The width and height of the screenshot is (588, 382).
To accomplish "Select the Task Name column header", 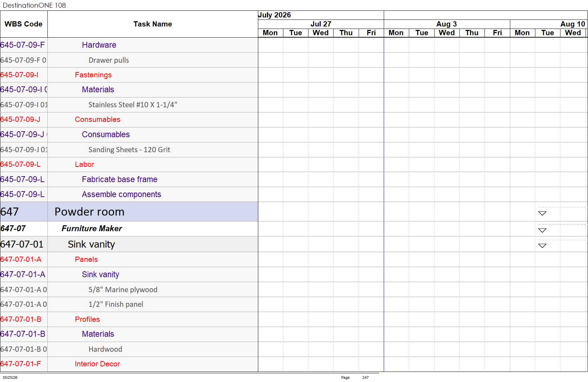I will pyautogui.click(x=153, y=24).
